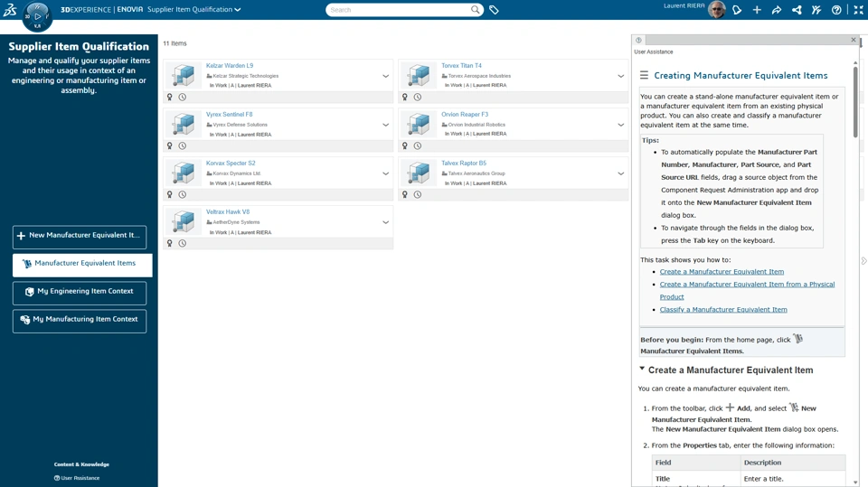
Task: Click the Dassault Systemes 3DS logo
Action: click(10, 9)
